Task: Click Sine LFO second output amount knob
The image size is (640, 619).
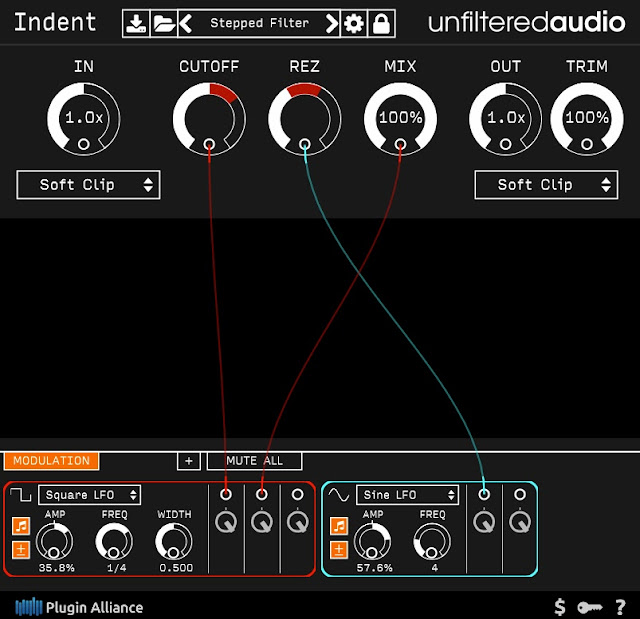Action: click(520, 522)
